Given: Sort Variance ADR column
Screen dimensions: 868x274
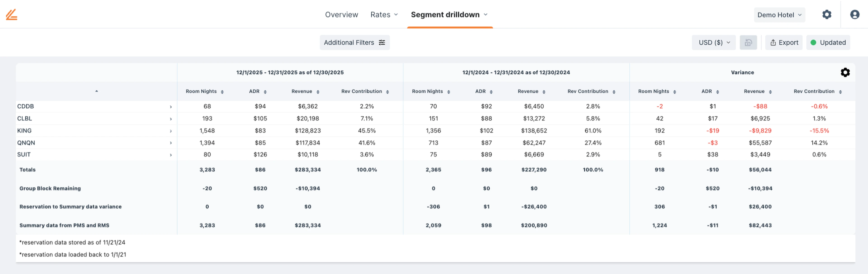Looking at the screenshot, I should coord(717,91).
